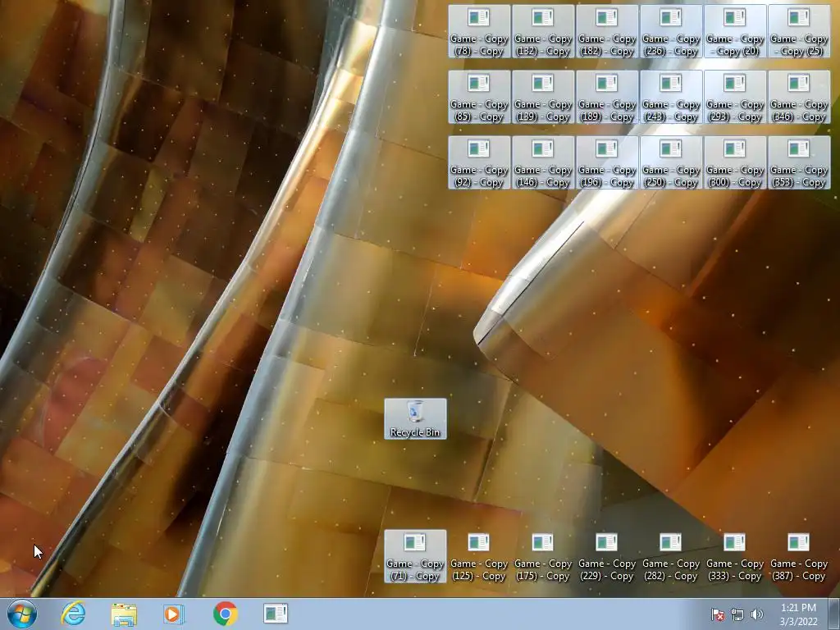Pick the Game - Copy (189) - Copy file
Image resolution: width=840 pixels, height=630 pixels.
coord(607,97)
